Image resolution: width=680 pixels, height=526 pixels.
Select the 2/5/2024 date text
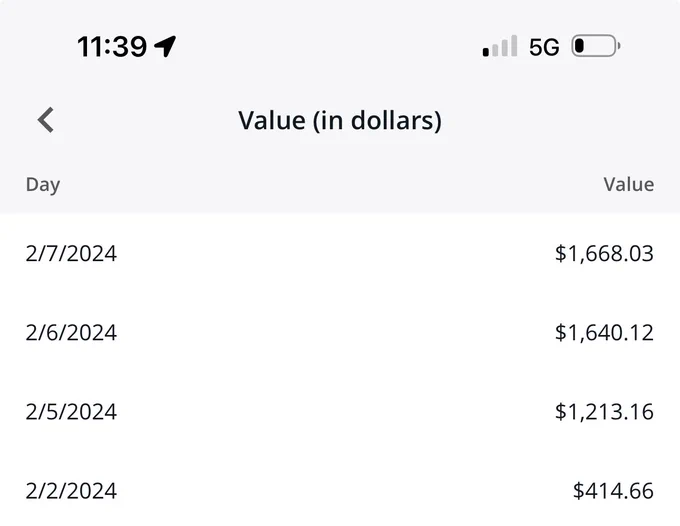(71, 412)
